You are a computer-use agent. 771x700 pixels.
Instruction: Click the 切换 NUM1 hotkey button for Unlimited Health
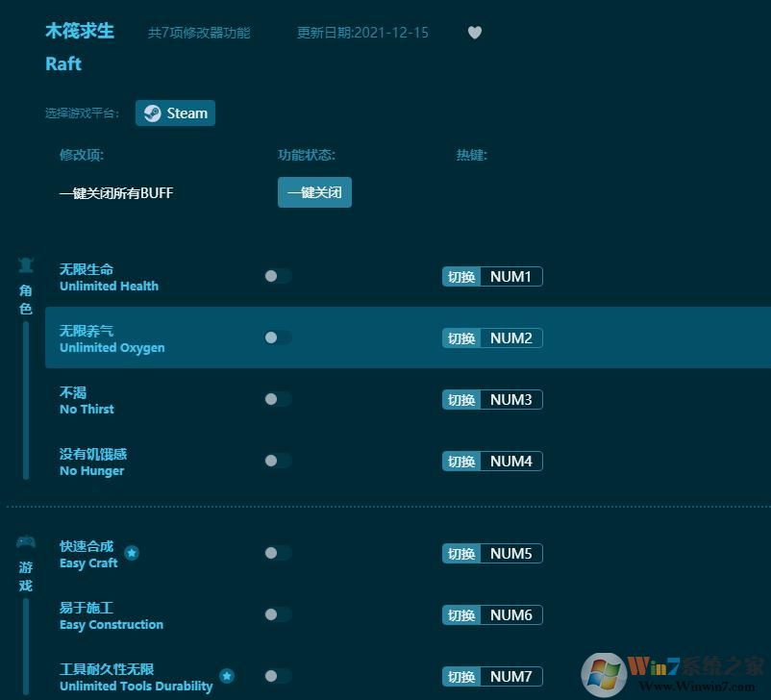[491, 276]
